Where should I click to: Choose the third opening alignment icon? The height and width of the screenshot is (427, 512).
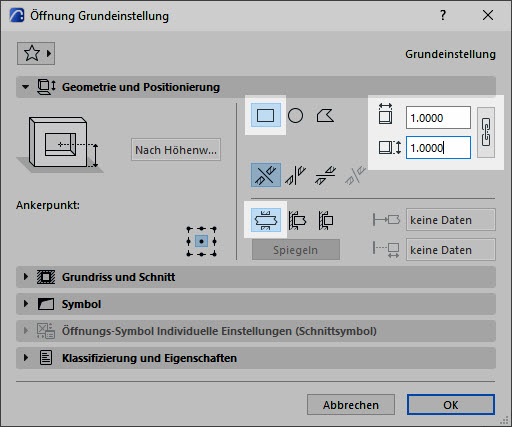[x=325, y=175]
